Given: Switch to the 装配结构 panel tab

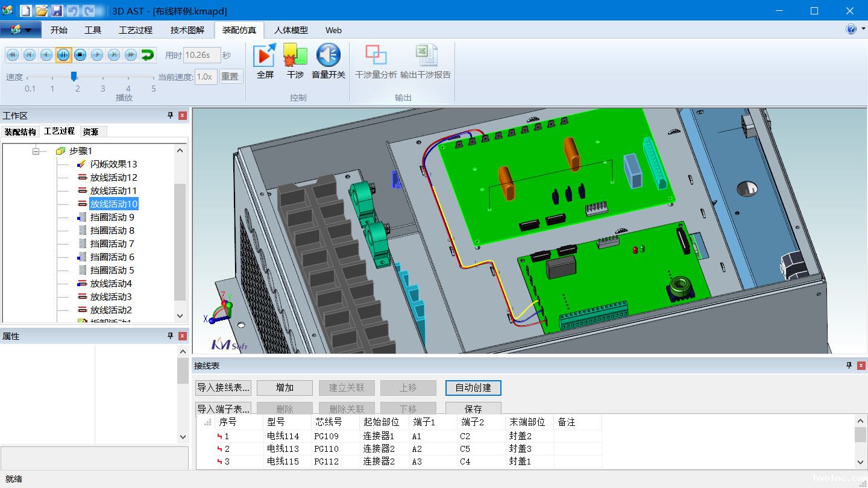Looking at the screenshot, I should click(20, 132).
